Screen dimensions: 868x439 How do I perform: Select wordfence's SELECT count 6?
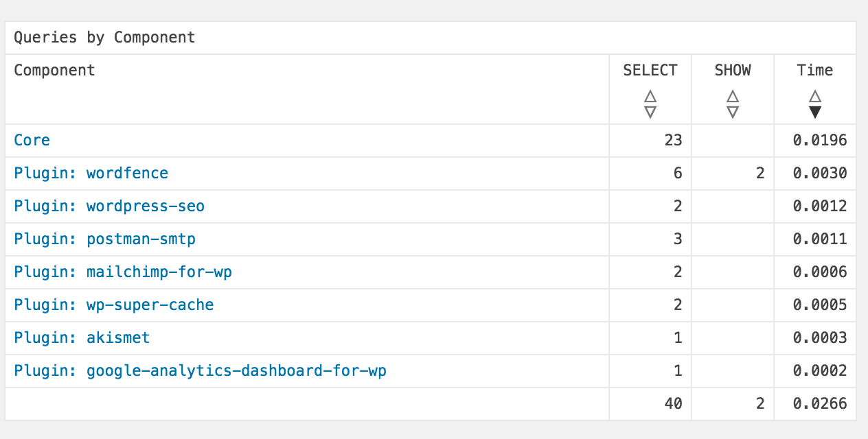(678, 174)
